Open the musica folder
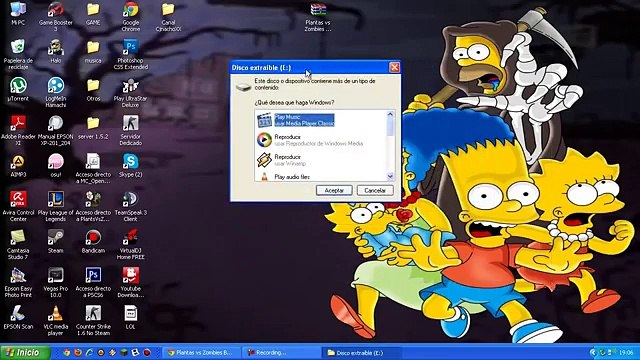 tap(93, 51)
